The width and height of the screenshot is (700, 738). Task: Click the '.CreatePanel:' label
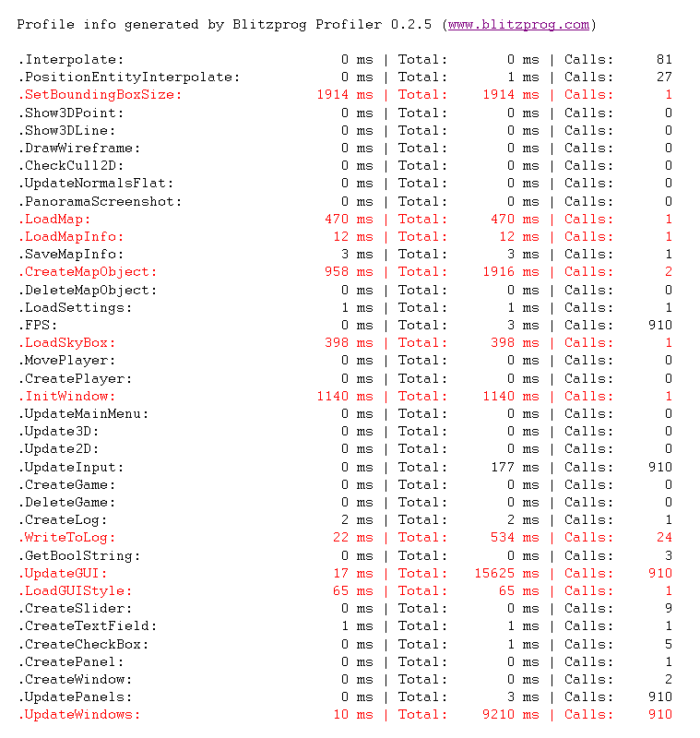[x=71, y=662]
